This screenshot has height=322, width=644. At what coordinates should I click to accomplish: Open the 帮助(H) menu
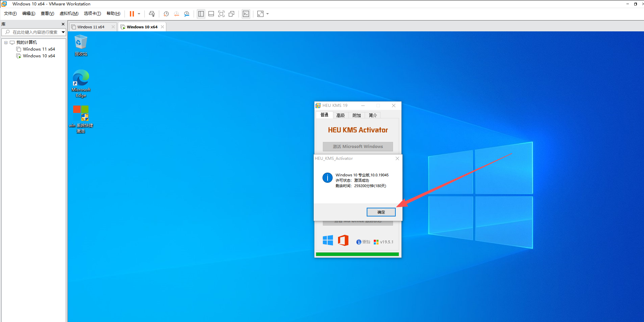113,13
